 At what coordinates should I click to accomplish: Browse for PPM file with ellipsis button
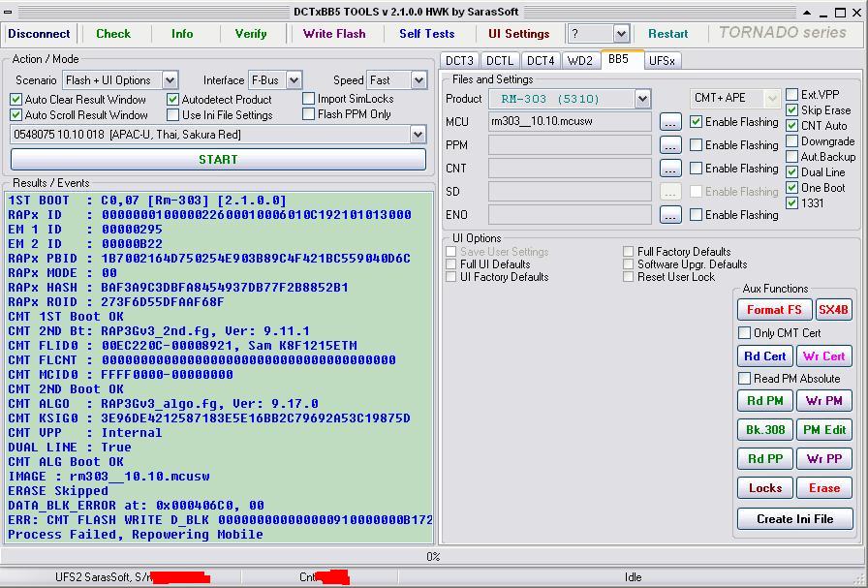point(670,145)
